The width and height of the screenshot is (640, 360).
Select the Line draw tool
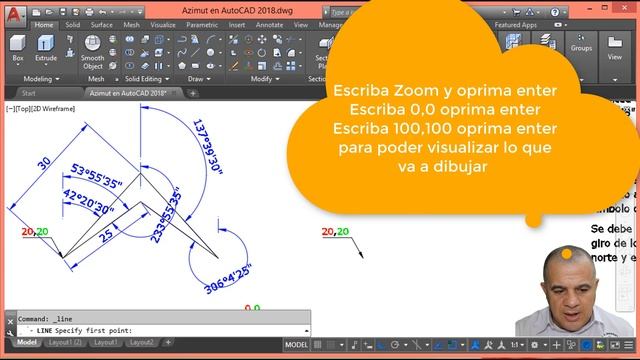196,52
